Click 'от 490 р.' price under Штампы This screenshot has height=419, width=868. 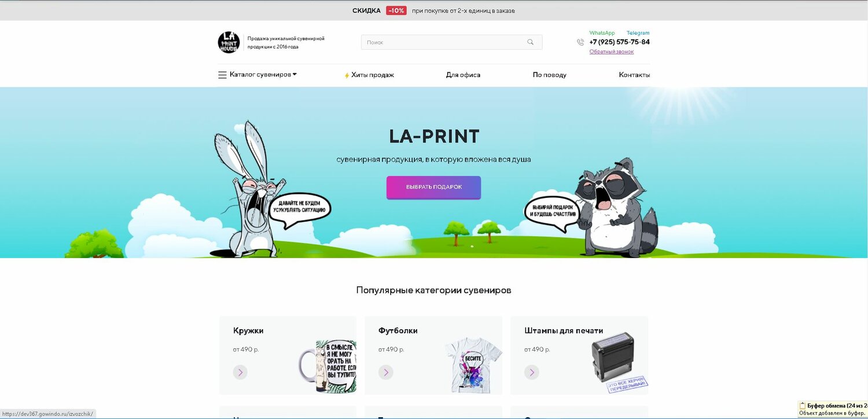[538, 350]
